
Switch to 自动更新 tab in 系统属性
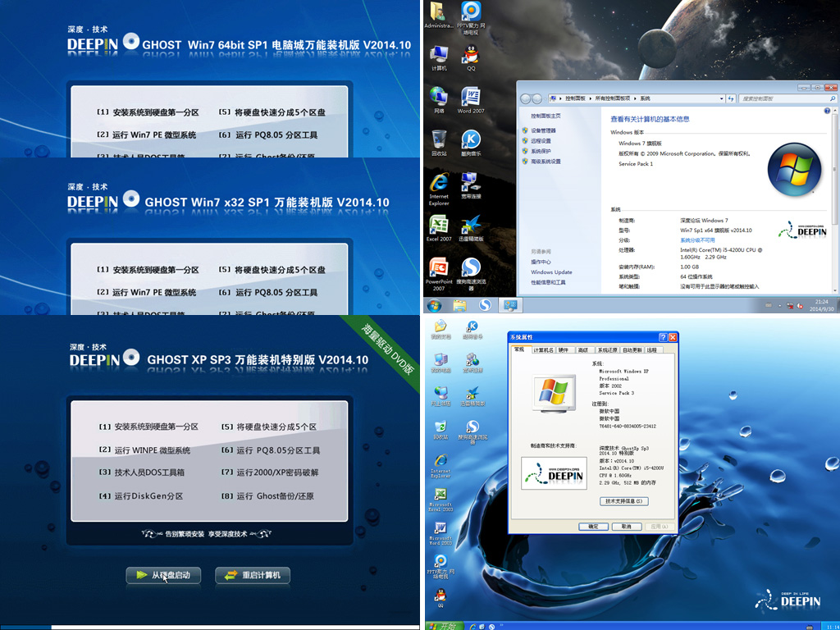click(x=632, y=349)
